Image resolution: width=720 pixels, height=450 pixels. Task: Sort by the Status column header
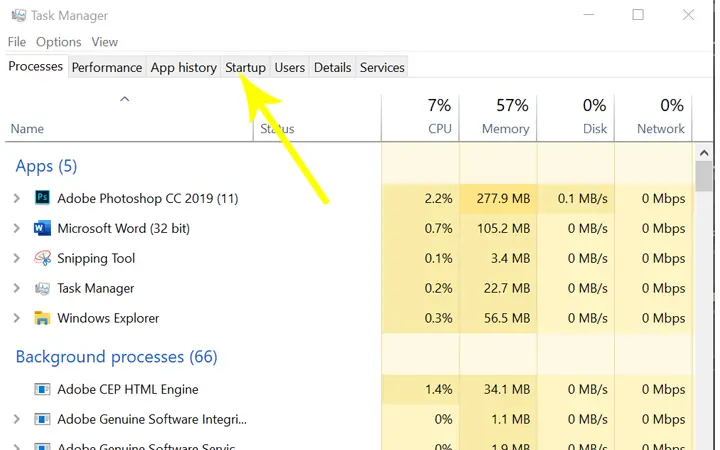317,118
